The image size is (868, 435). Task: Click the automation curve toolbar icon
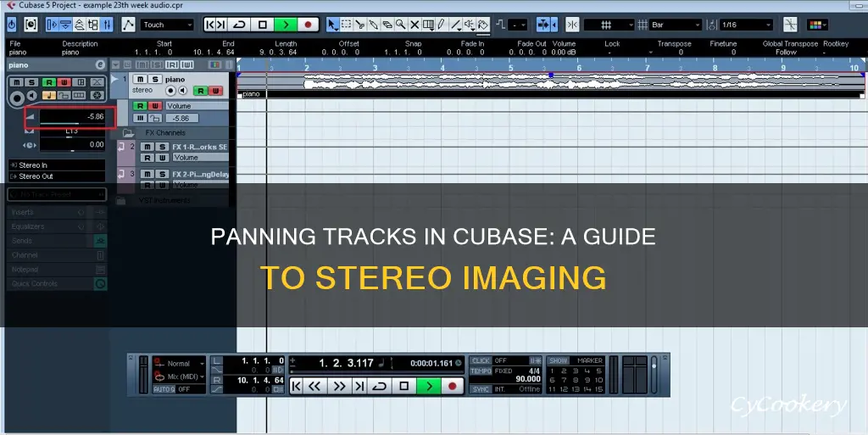(129, 25)
